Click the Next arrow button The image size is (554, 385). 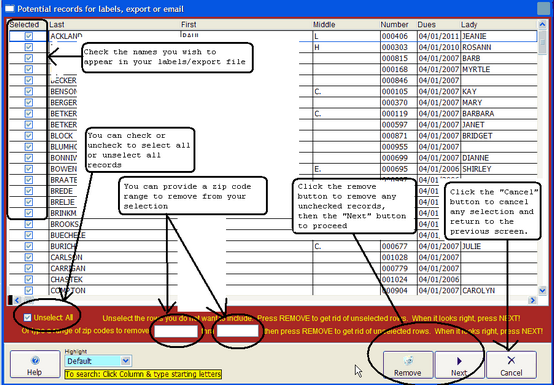point(459,365)
